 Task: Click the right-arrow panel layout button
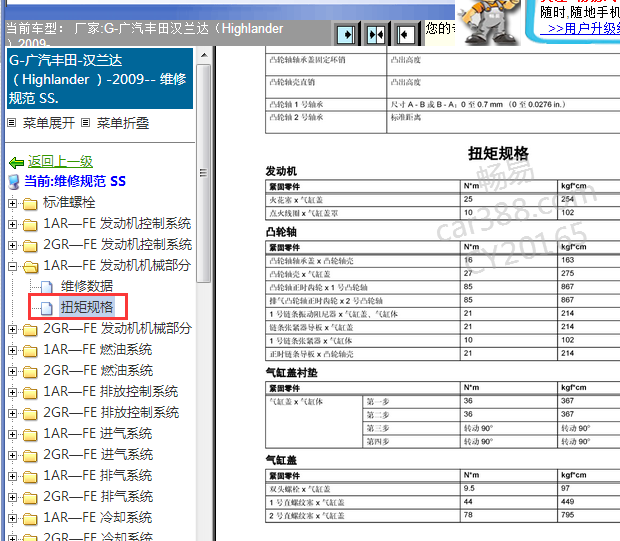coord(346,35)
